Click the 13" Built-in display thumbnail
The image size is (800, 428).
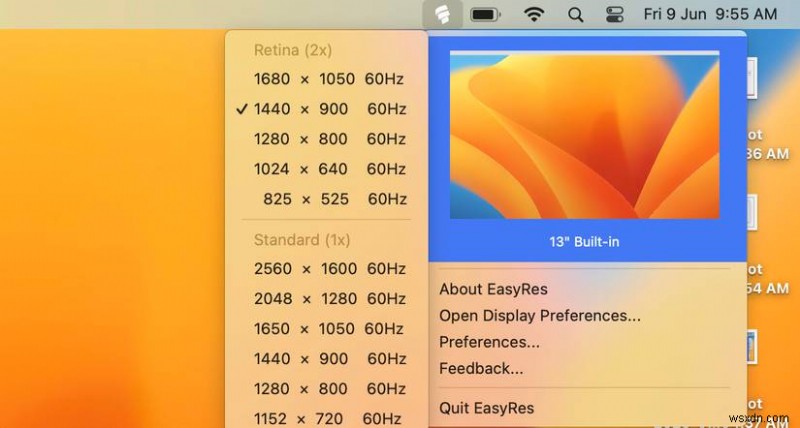pyautogui.click(x=584, y=135)
